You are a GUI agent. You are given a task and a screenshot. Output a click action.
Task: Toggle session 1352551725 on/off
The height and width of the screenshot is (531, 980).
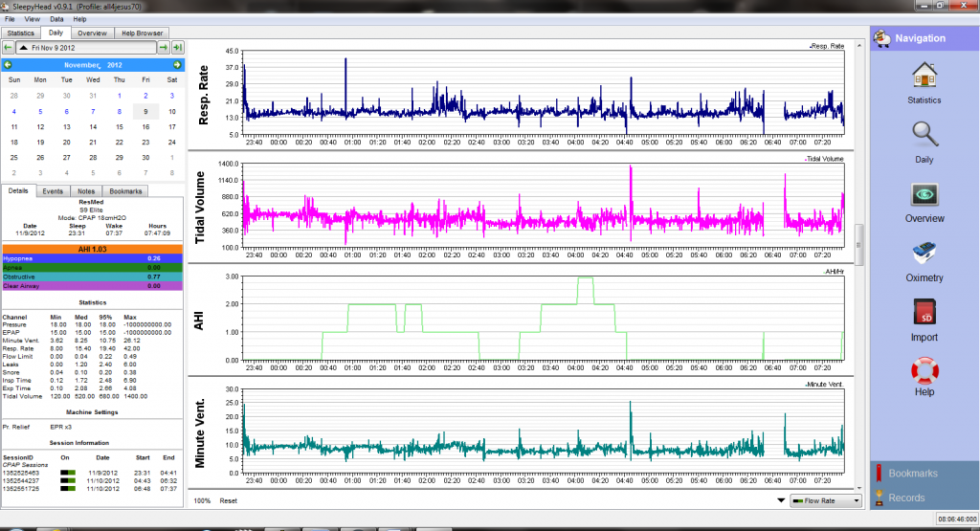click(68, 489)
